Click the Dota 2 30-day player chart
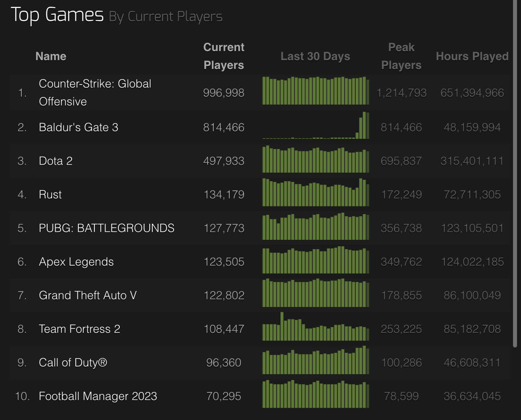 [x=316, y=159]
